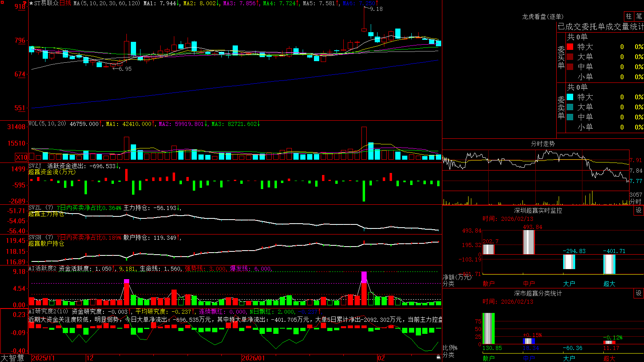Screen dimensions: 644x362
Task: Click the 大智慧 logo at bottom-left
Action: [12, 358]
